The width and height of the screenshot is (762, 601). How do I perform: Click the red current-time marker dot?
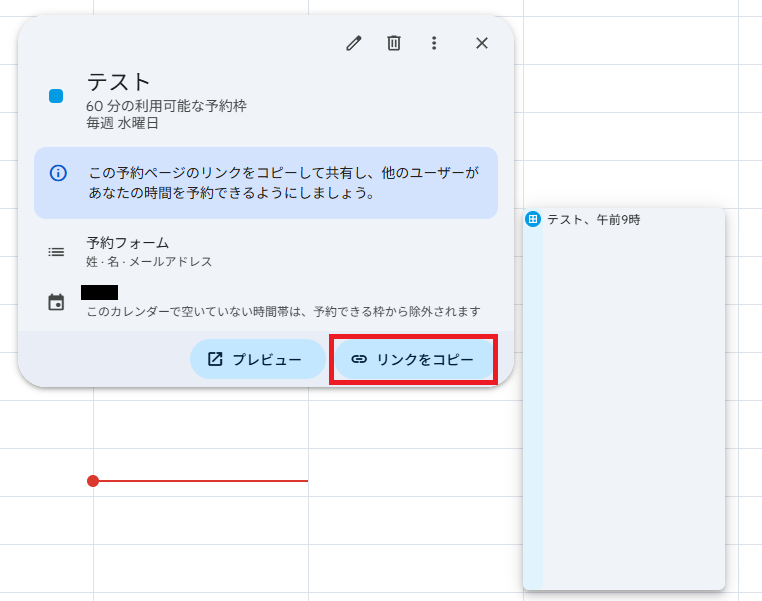tap(93, 481)
